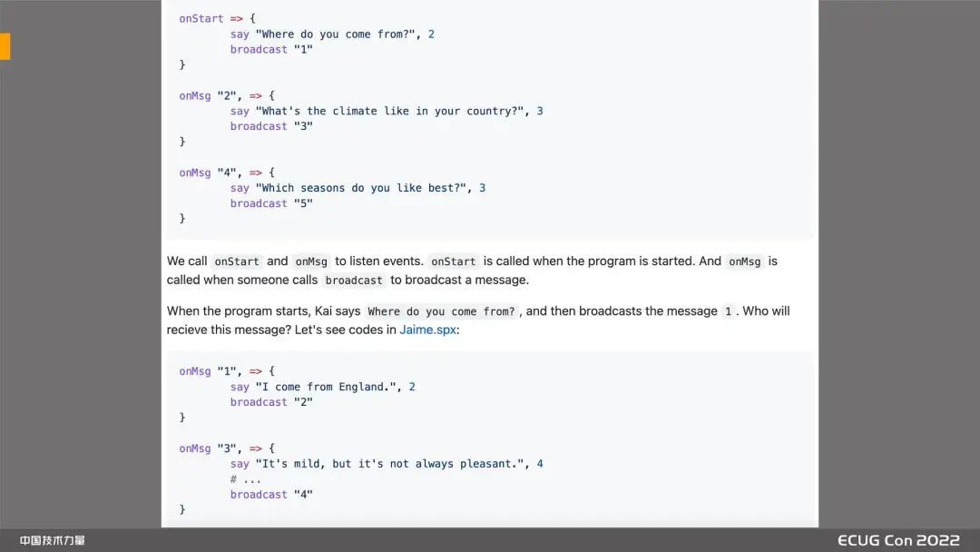
Task: Click the 中国技术力量 footer text
Action: point(53,541)
